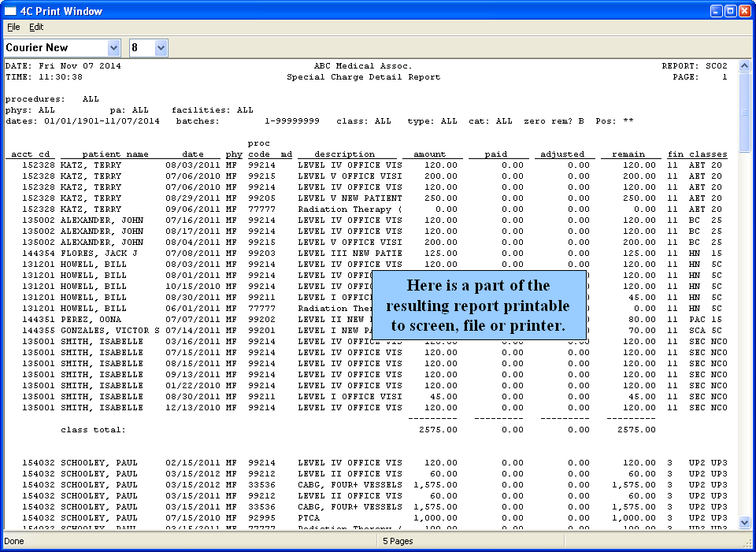The width and height of the screenshot is (756, 552).
Task: Click the 'dates: 01/01/1901-11/07/2014' text
Action: click(x=83, y=121)
